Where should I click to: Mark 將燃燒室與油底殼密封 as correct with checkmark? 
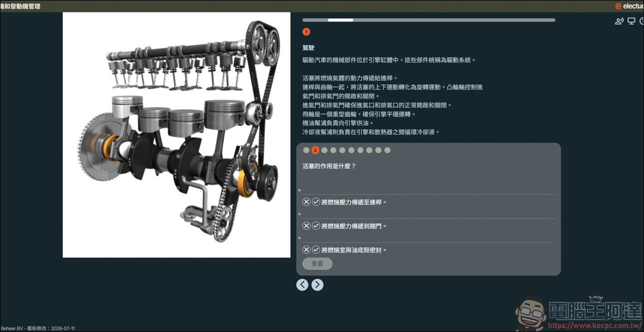click(316, 249)
